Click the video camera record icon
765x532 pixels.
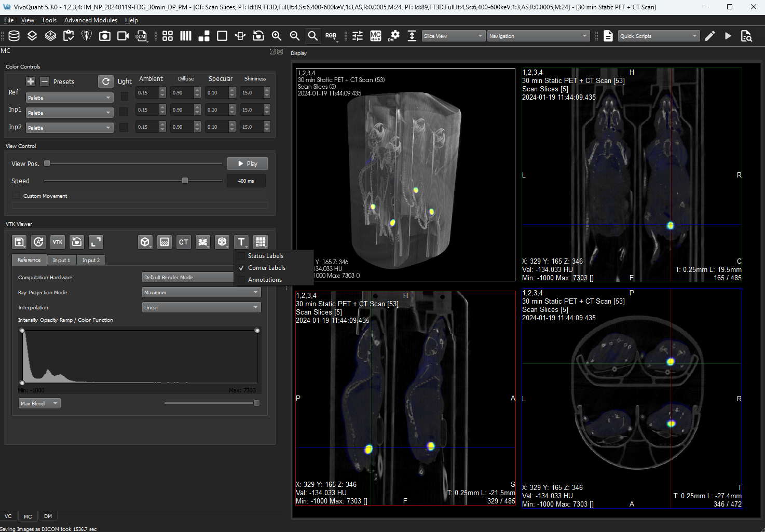123,36
